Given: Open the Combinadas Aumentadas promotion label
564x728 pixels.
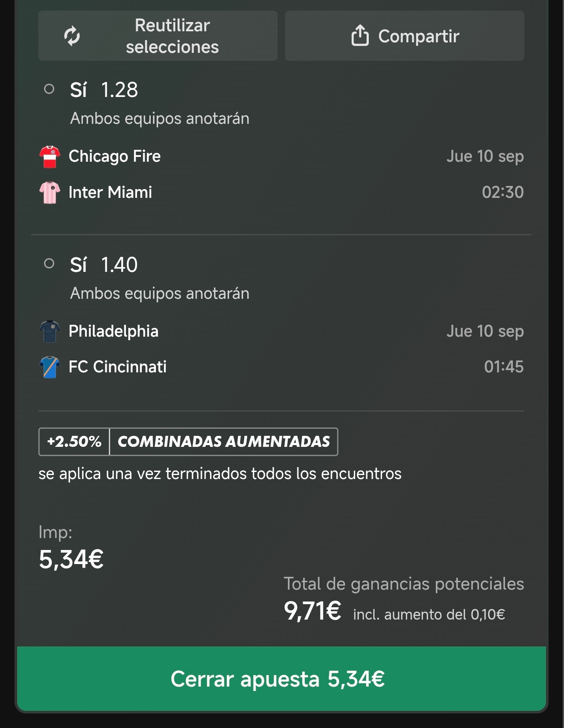Looking at the screenshot, I should tap(224, 442).
